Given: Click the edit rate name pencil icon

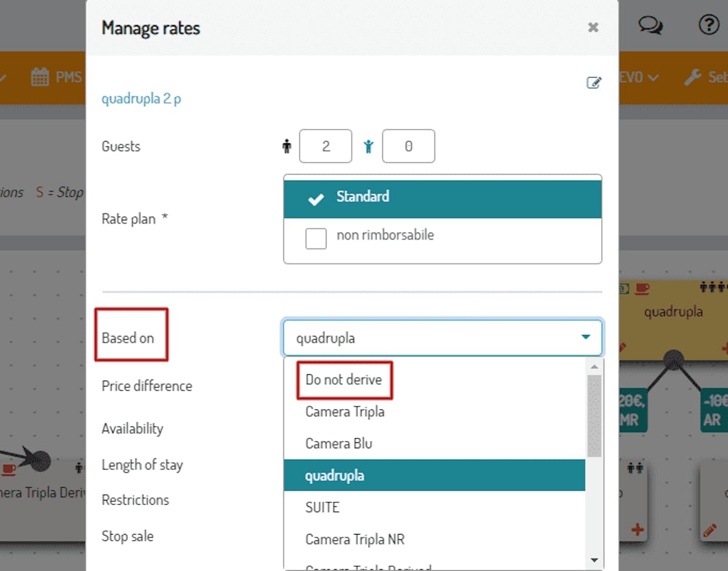Looking at the screenshot, I should (594, 83).
